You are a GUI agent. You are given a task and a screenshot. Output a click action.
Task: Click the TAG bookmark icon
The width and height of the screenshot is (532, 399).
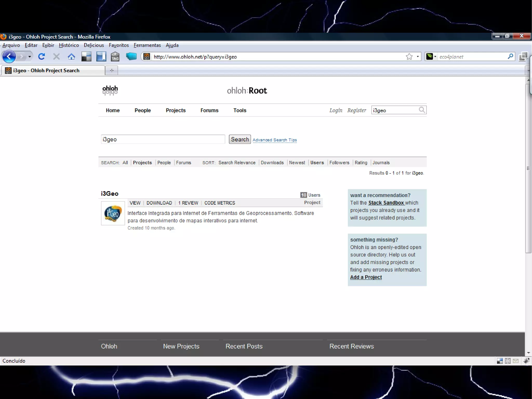coord(115,57)
